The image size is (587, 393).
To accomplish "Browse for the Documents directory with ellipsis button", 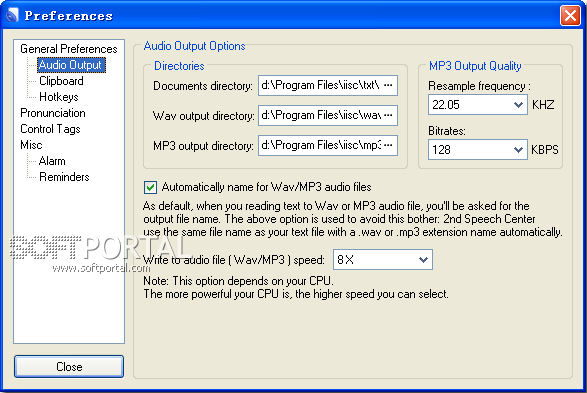I will tap(388, 85).
